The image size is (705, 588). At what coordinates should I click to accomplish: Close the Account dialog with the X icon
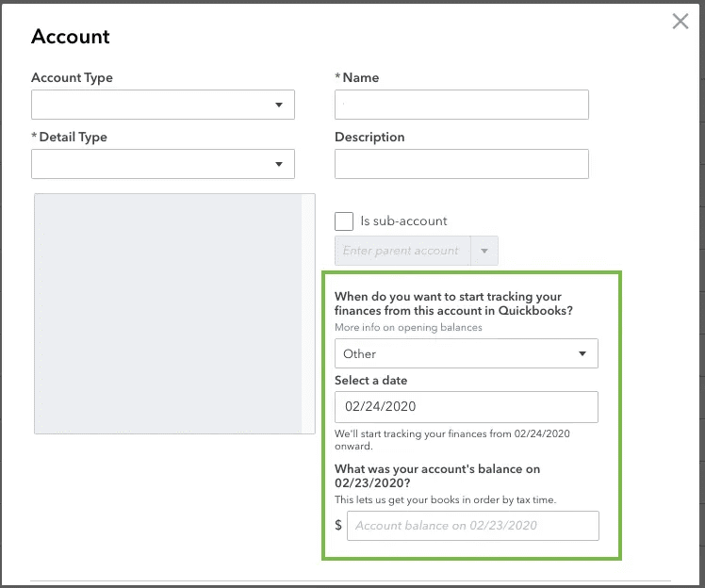pyautogui.click(x=680, y=21)
